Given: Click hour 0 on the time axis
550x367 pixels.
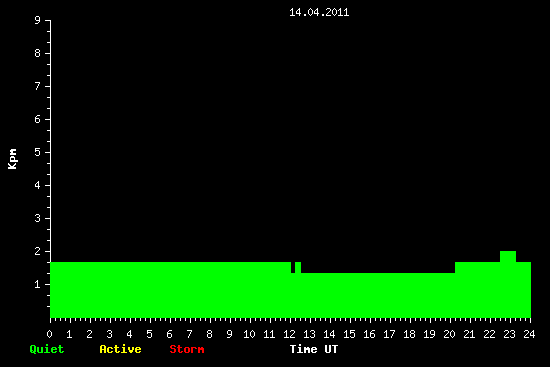Looking at the screenshot, I should tap(49, 334).
